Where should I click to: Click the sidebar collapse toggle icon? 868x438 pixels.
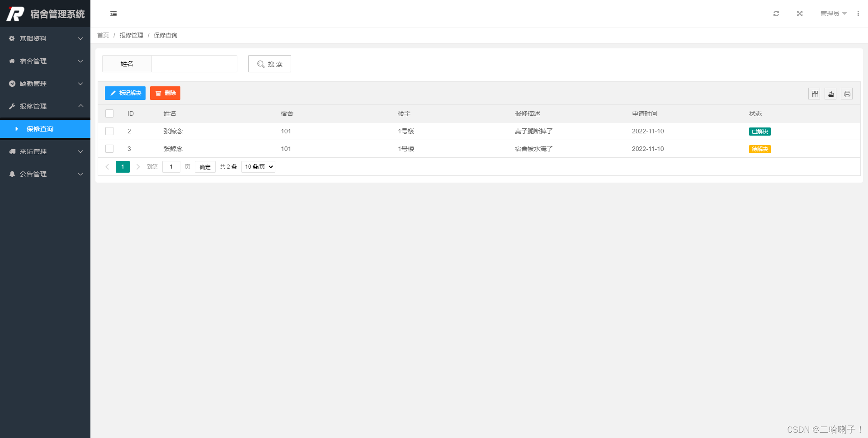pyautogui.click(x=113, y=14)
